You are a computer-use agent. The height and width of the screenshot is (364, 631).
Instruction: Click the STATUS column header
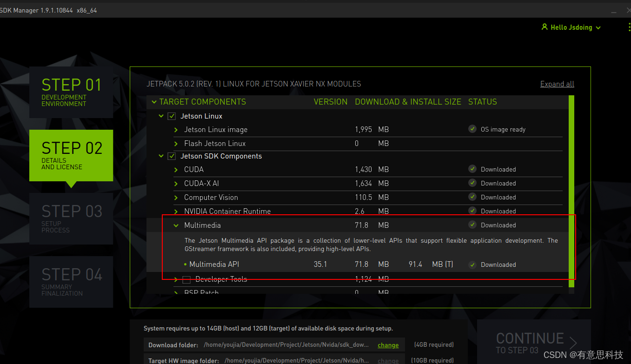click(x=483, y=102)
